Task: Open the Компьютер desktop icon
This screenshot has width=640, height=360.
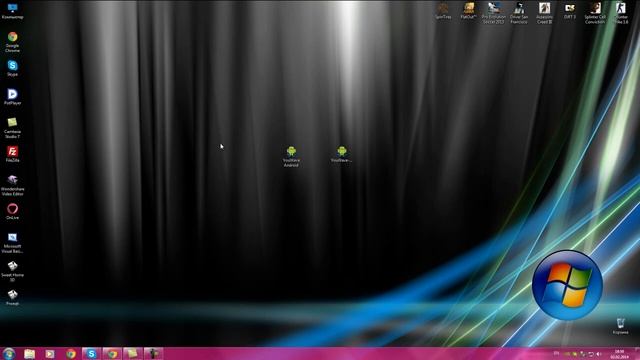Action: click(12, 11)
